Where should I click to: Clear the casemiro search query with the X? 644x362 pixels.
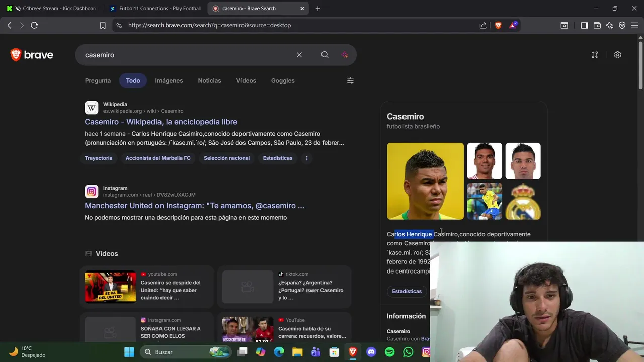click(299, 55)
